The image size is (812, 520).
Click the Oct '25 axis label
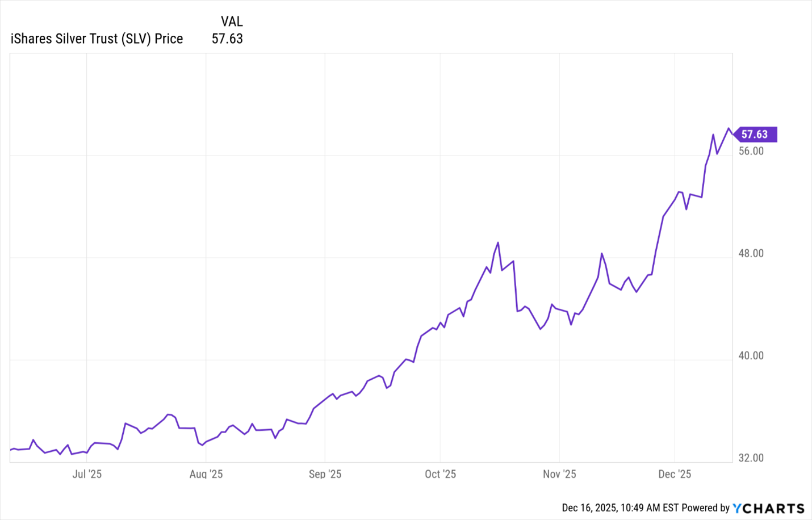point(440,474)
